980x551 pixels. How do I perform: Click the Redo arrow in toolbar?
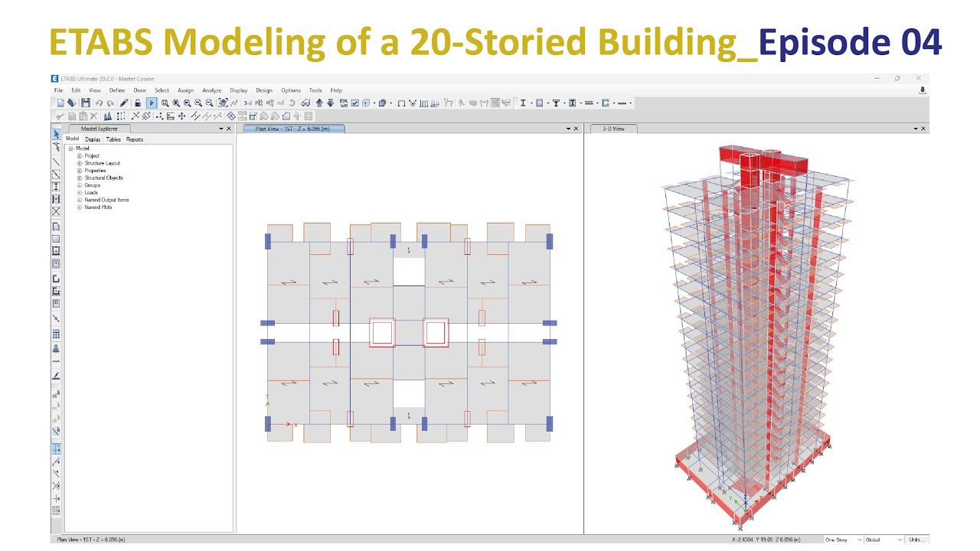click(x=111, y=103)
